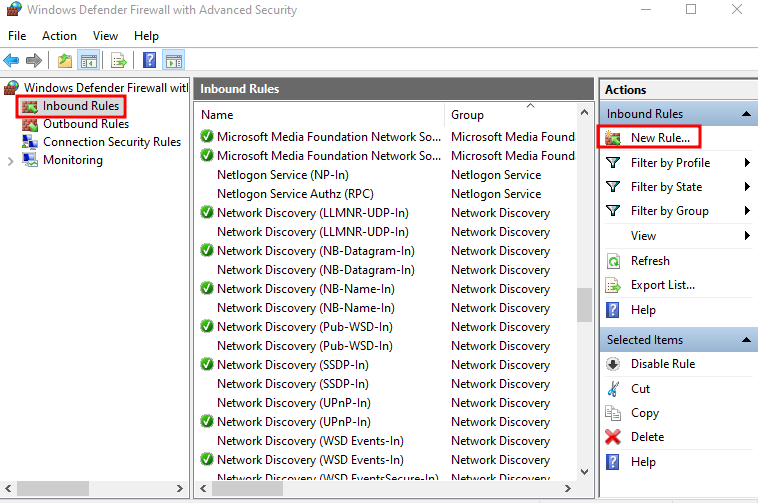Toggle the Show/Hide Console Tree toolbar icon
The image size is (758, 503).
(89, 61)
